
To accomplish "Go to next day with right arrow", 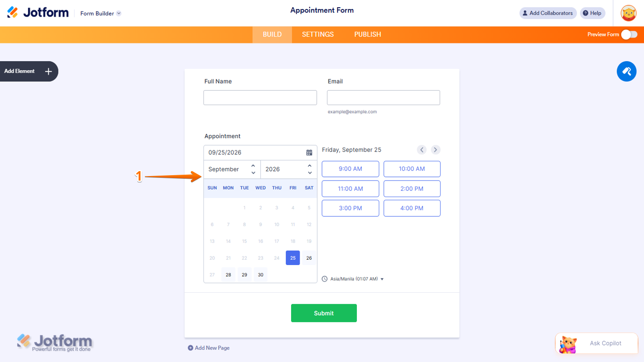I will pyautogui.click(x=436, y=150).
